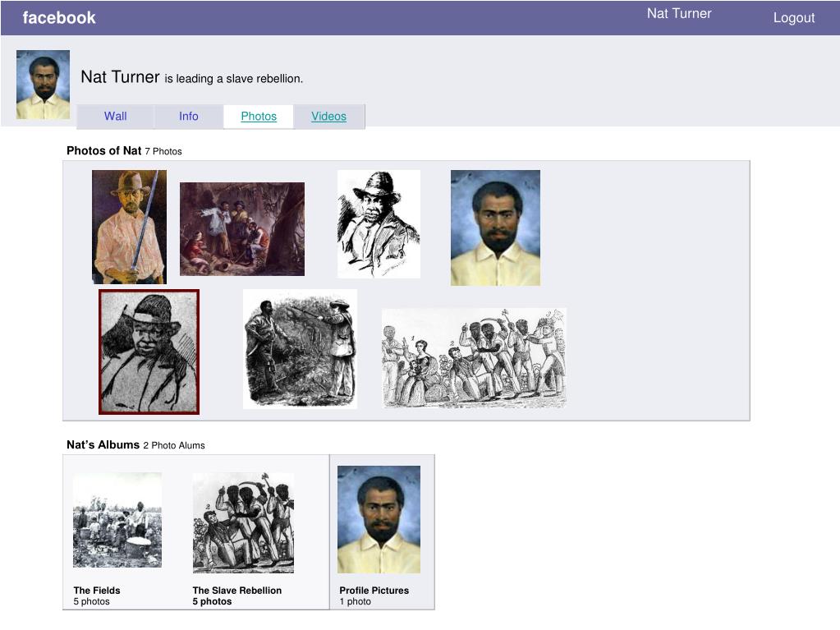
Task: Open The Slave Rebellion album thumbnail
Action: pyautogui.click(x=243, y=523)
